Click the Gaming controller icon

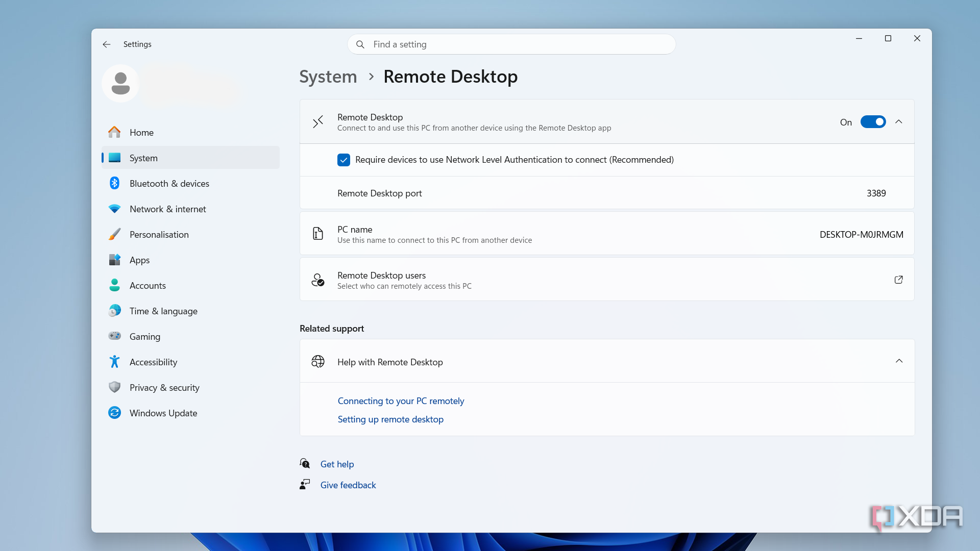(114, 336)
